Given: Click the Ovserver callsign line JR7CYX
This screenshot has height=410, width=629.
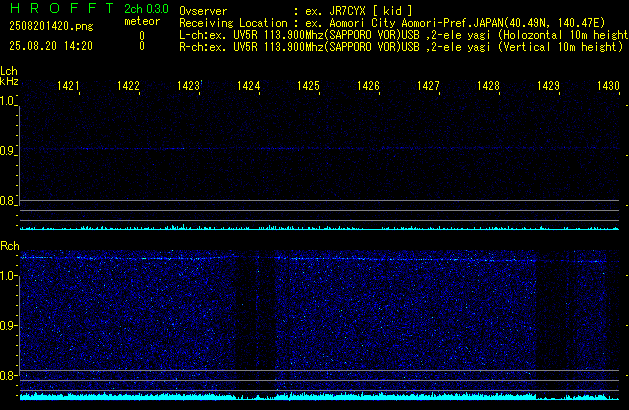Looking at the screenshot, I should pos(296,11).
